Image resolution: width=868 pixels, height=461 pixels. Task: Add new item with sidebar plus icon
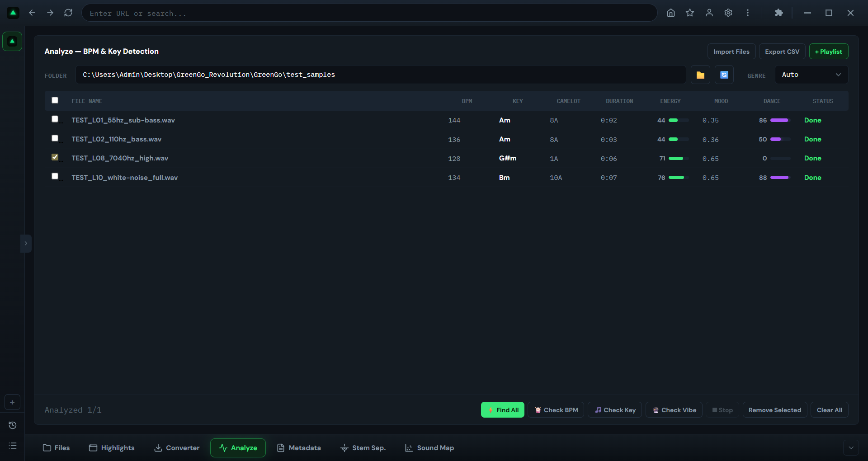click(x=12, y=402)
